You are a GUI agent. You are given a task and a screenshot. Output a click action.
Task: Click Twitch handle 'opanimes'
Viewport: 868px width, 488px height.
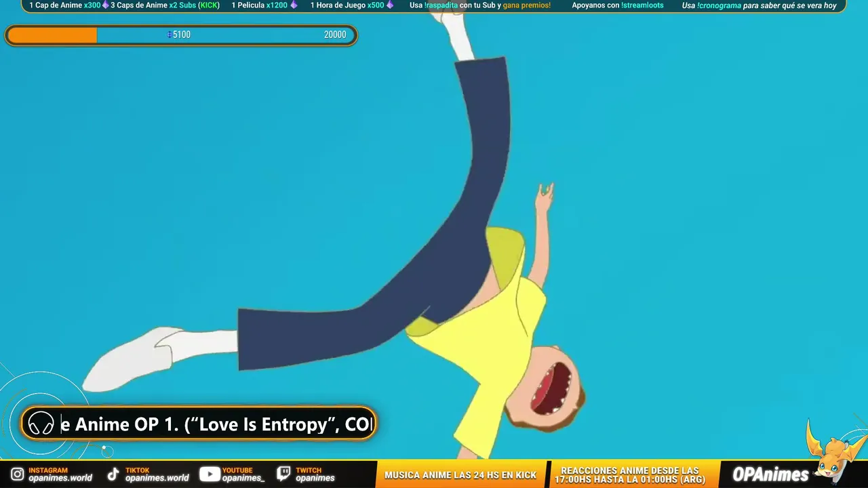(315, 478)
